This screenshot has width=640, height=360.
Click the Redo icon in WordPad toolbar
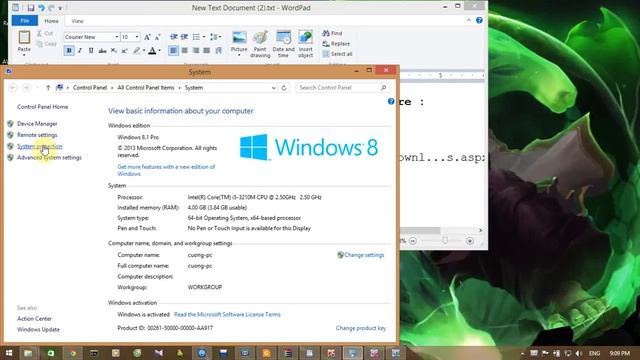click(51, 8)
